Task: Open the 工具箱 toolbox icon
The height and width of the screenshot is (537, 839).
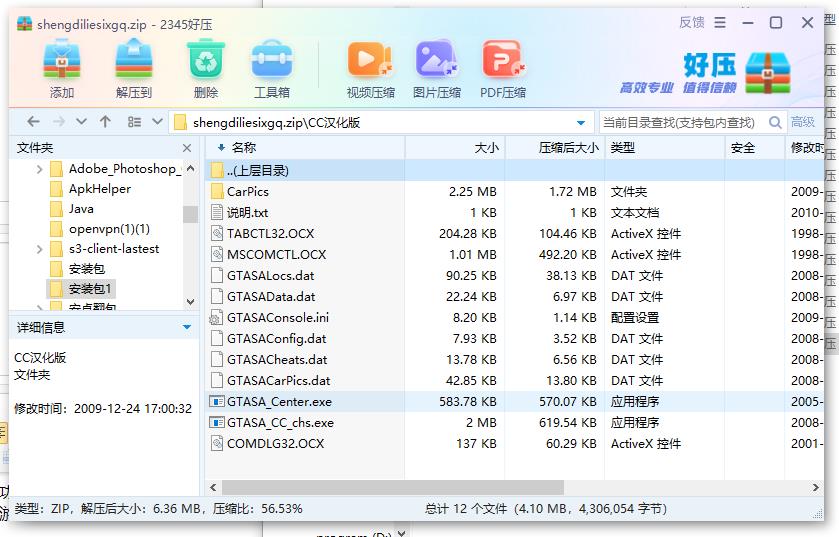Action: pyautogui.click(x=272, y=60)
